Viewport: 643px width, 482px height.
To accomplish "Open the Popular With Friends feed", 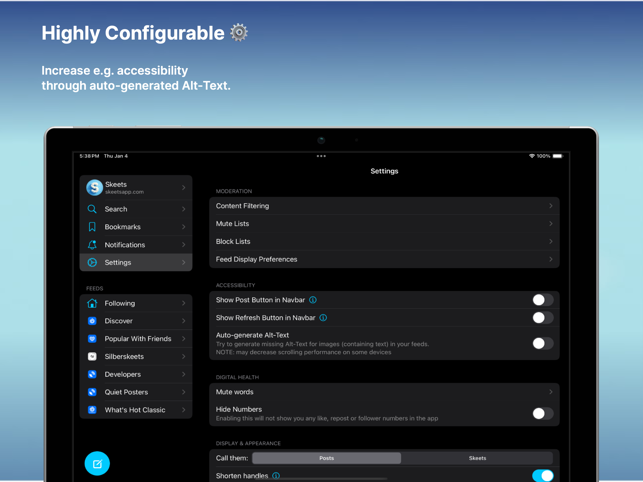I will tap(136, 339).
